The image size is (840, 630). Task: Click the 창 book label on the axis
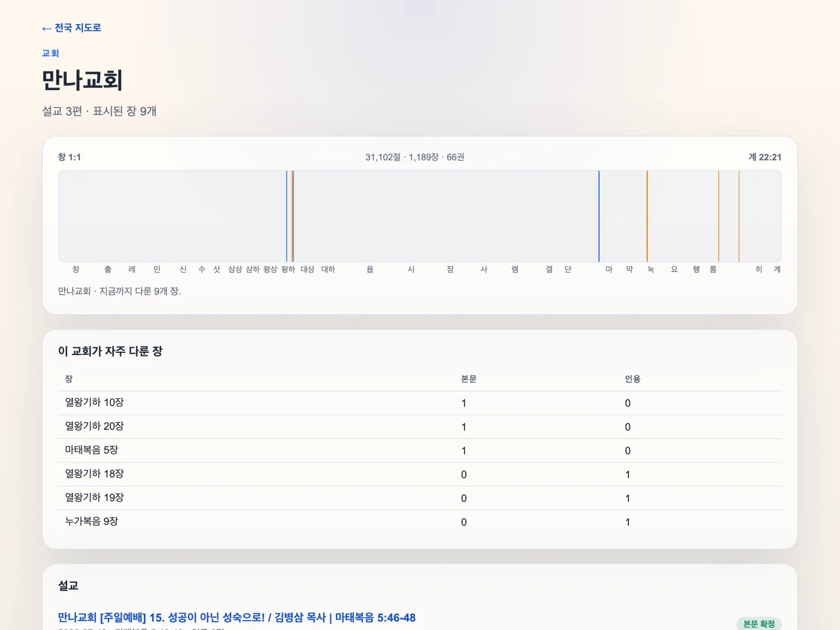point(76,269)
